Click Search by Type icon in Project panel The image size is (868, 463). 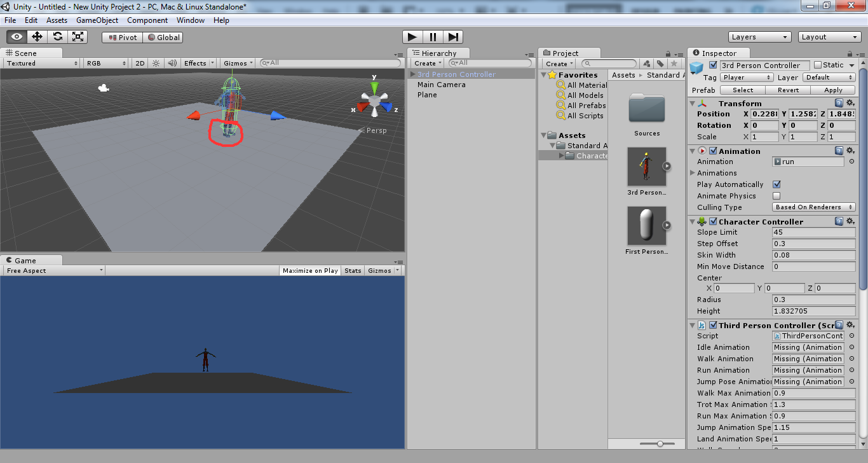click(x=647, y=64)
